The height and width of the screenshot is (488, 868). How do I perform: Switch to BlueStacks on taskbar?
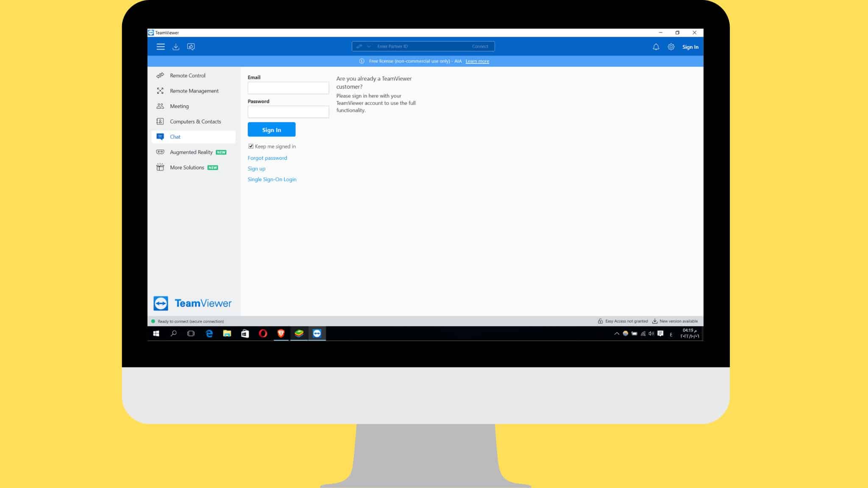point(299,333)
